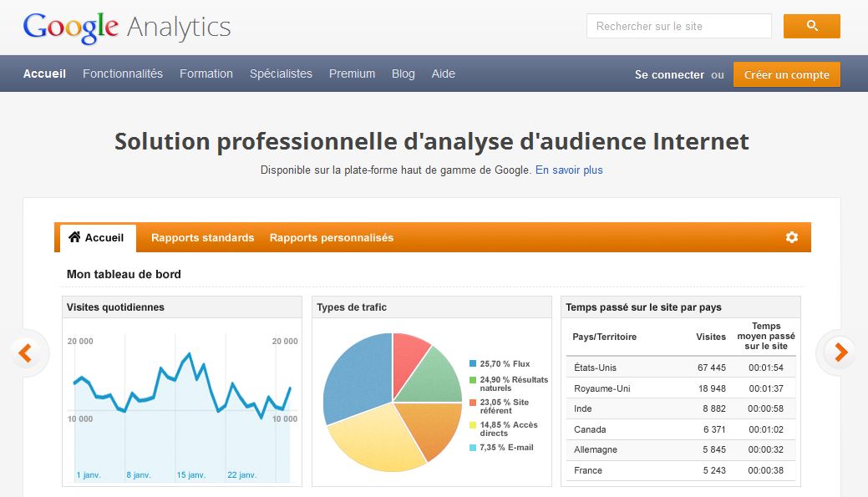Click the yellow Accès directs legend swatch

click(473, 425)
